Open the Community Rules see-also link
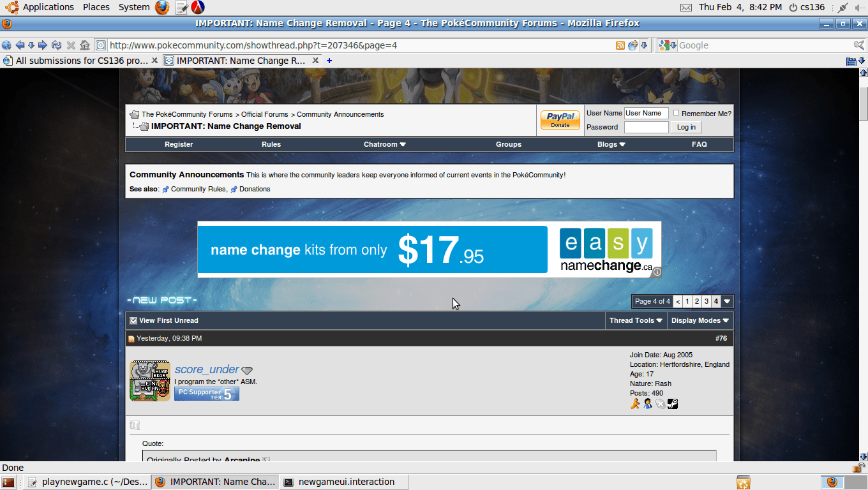868x490 pixels. pos(198,189)
